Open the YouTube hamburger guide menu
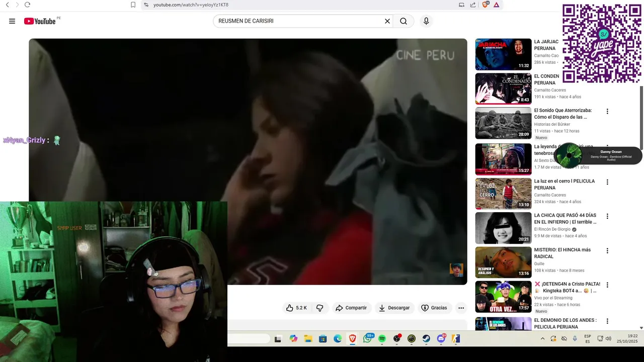The height and width of the screenshot is (362, 644). pyautogui.click(x=12, y=21)
